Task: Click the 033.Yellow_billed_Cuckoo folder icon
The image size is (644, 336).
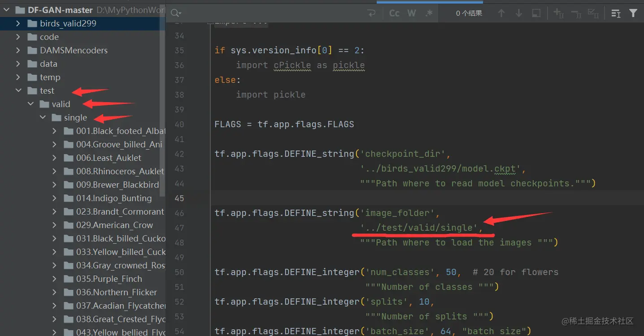Action: pyautogui.click(x=68, y=252)
